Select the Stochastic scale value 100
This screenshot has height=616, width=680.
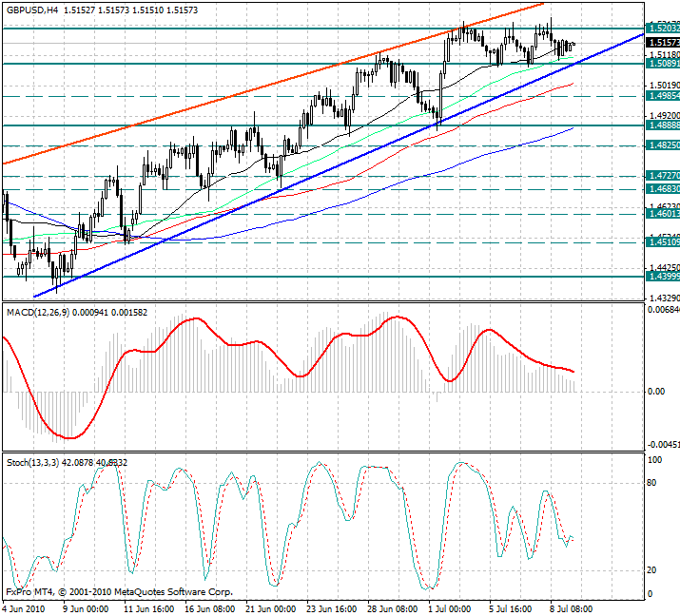pyautogui.click(x=654, y=460)
